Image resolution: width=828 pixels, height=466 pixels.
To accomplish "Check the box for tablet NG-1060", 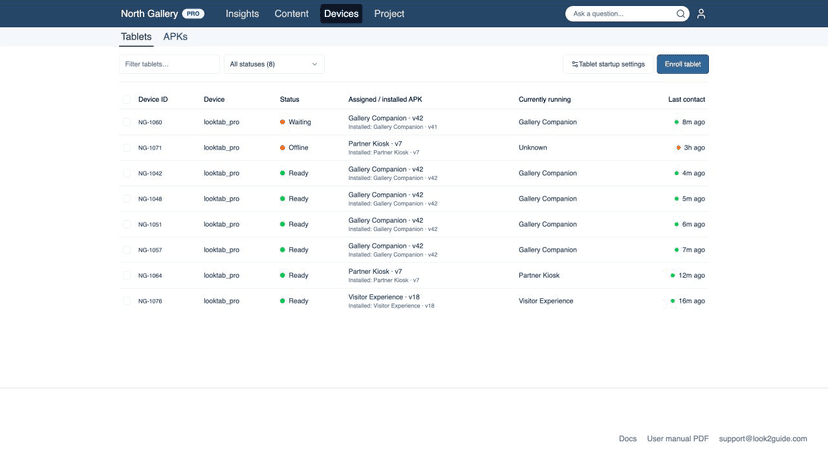I will pos(127,122).
